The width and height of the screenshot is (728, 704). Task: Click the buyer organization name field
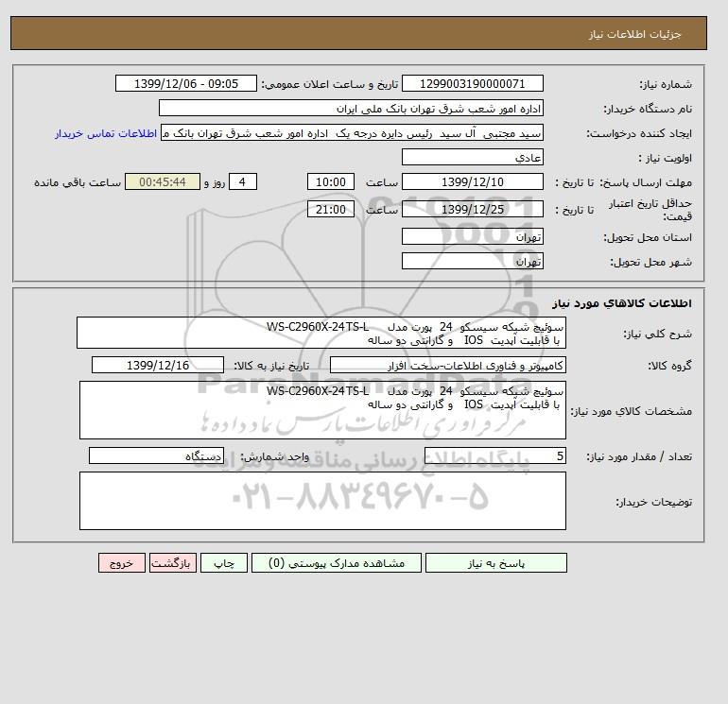click(351, 108)
